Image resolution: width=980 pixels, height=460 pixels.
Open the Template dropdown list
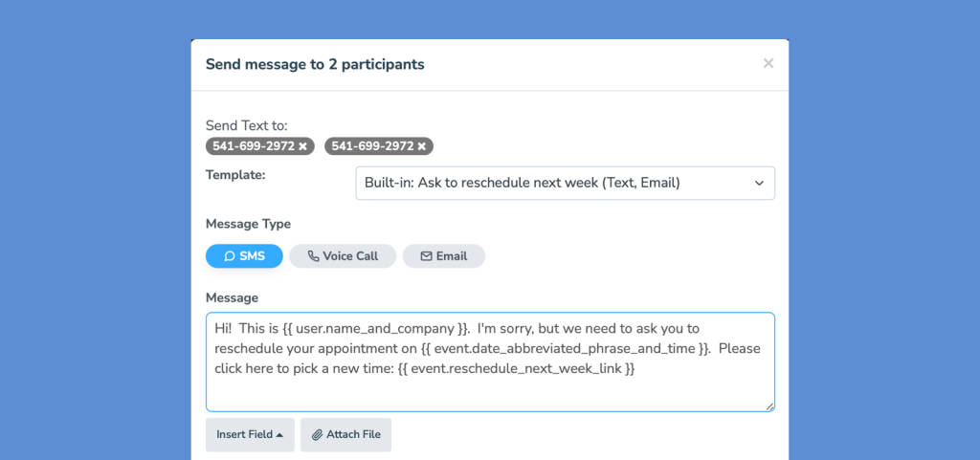point(565,183)
